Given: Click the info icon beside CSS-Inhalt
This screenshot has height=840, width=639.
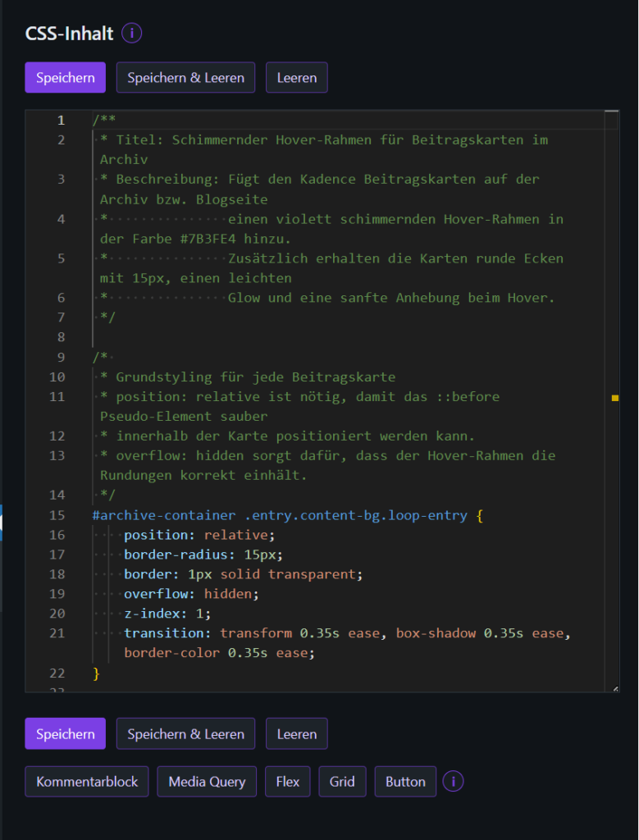Looking at the screenshot, I should (132, 34).
